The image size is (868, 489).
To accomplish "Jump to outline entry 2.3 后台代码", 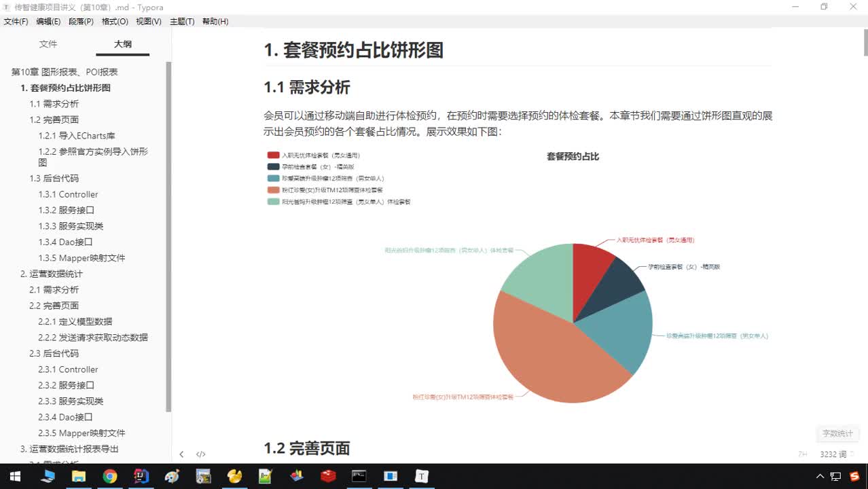I will tap(54, 354).
